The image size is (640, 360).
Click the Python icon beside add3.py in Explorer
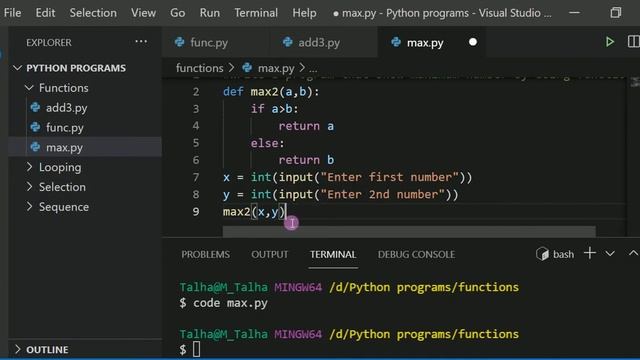36,107
